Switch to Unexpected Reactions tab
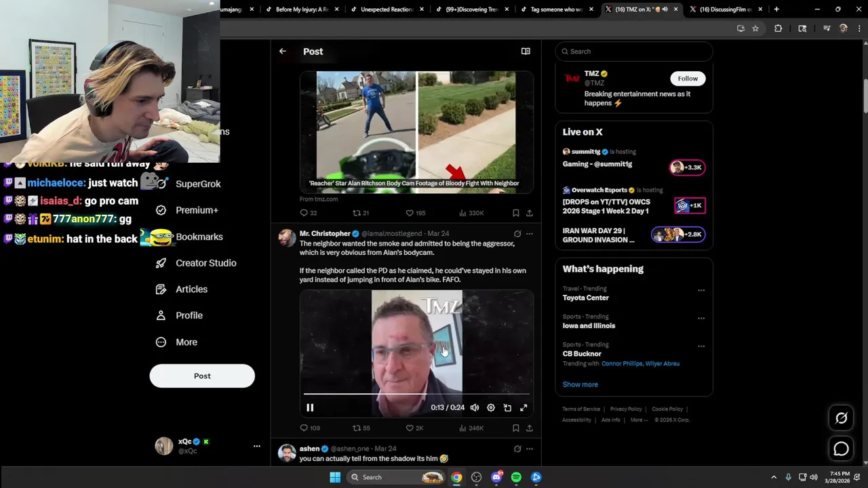Image resolution: width=868 pixels, height=488 pixels. pos(387,9)
